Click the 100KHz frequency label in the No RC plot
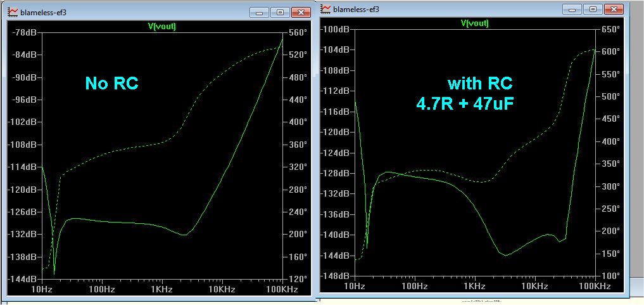Image resolution: width=644 pixels, height=305 pixels. coord(281,288)
